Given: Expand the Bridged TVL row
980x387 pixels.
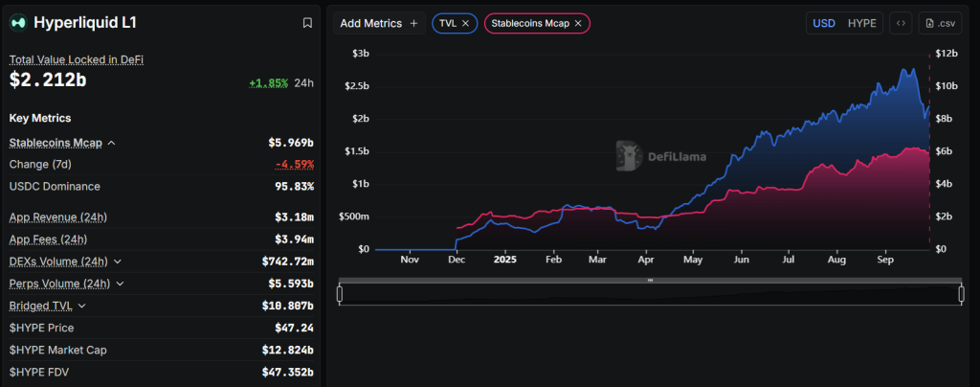Looking at the screenshot, I should click(82, 307).
